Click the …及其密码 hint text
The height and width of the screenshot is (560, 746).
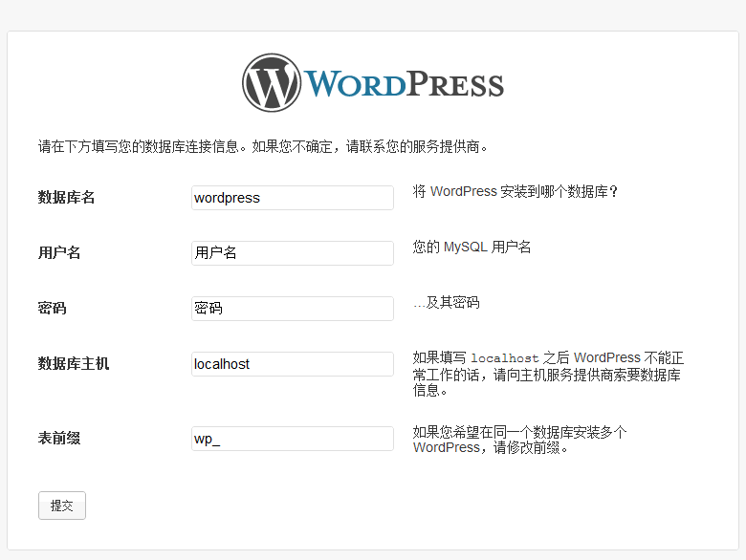coord(446,303)
